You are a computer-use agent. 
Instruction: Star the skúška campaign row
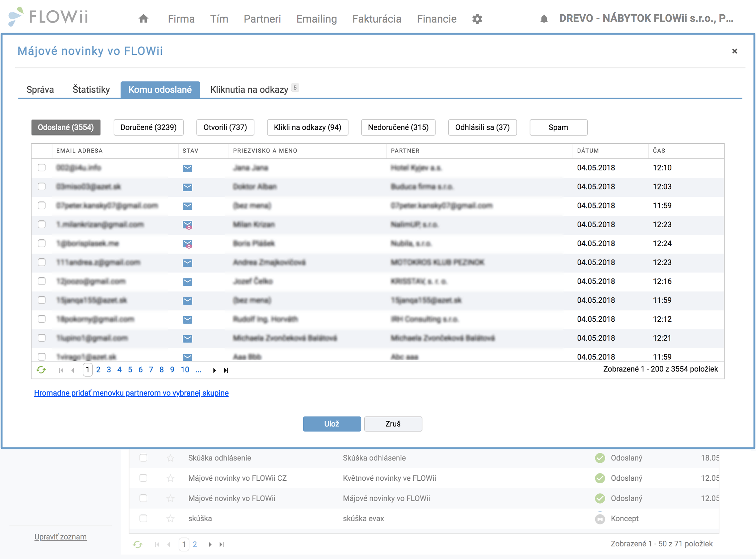click(x=170, y=519)
